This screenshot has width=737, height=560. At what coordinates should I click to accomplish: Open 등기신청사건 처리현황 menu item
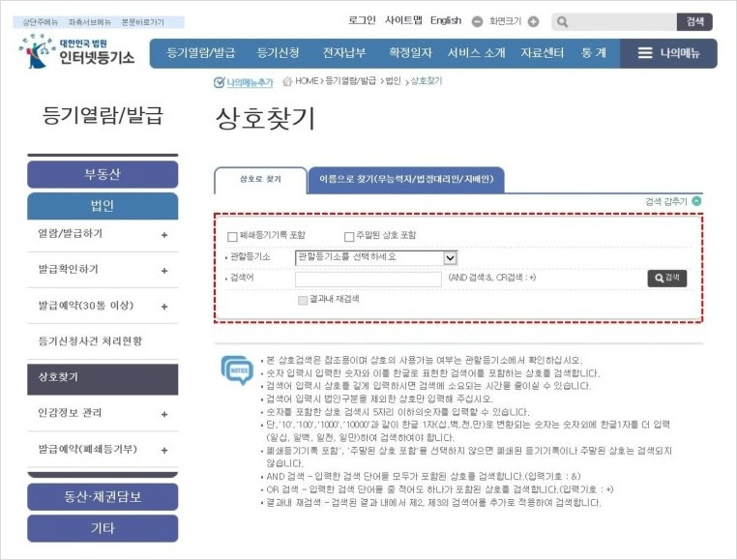(x=90, y=341)
